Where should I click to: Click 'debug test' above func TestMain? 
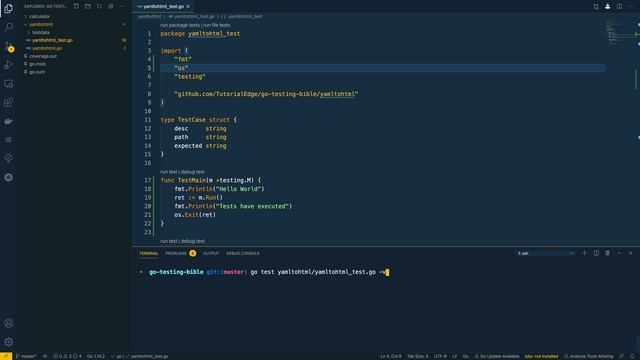[193, 172]
